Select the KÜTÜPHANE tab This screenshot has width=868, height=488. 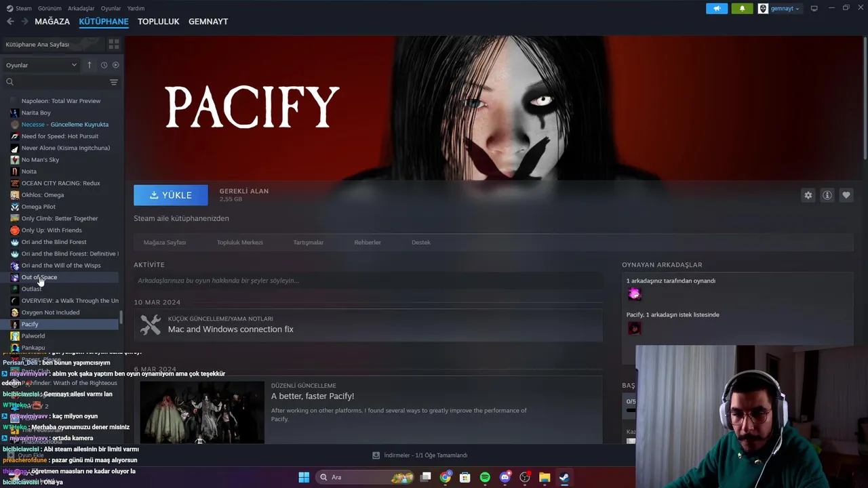tap(104, 22)
